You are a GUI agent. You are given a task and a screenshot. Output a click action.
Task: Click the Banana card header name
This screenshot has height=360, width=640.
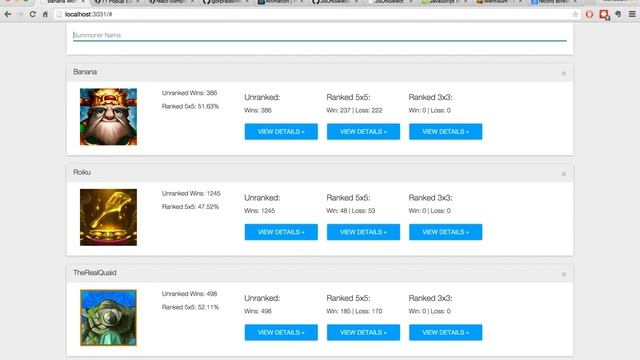tap(85, 72)
